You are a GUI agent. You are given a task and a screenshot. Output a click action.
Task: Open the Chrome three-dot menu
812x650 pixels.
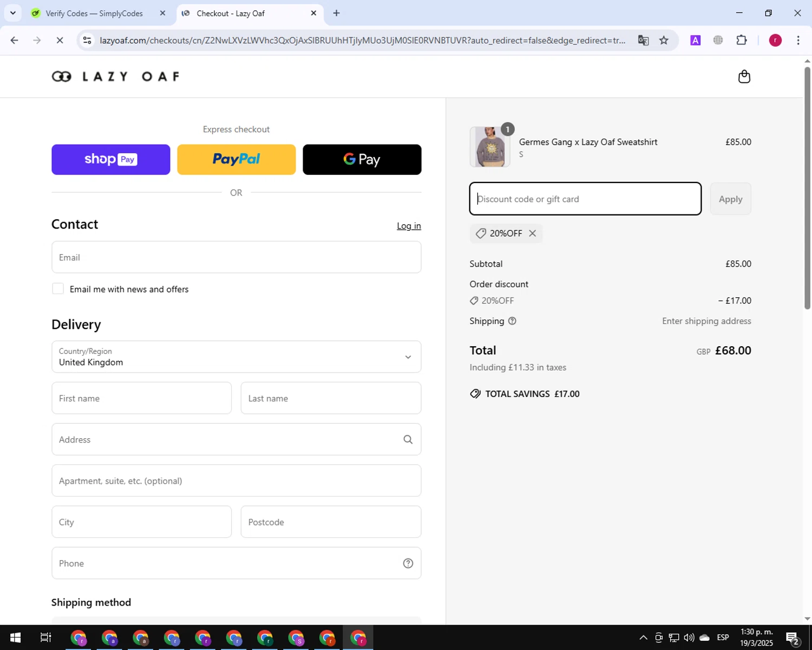(798, 40)
